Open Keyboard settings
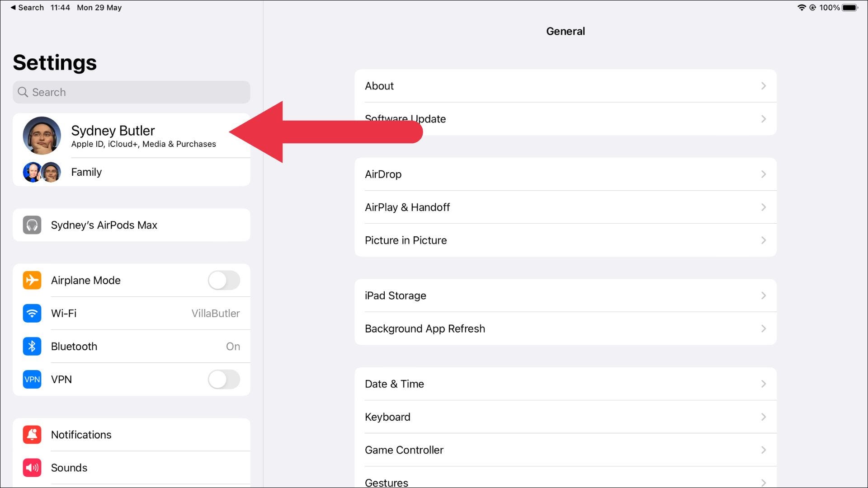The image size is (868, 488). click(x=565, y=417)
